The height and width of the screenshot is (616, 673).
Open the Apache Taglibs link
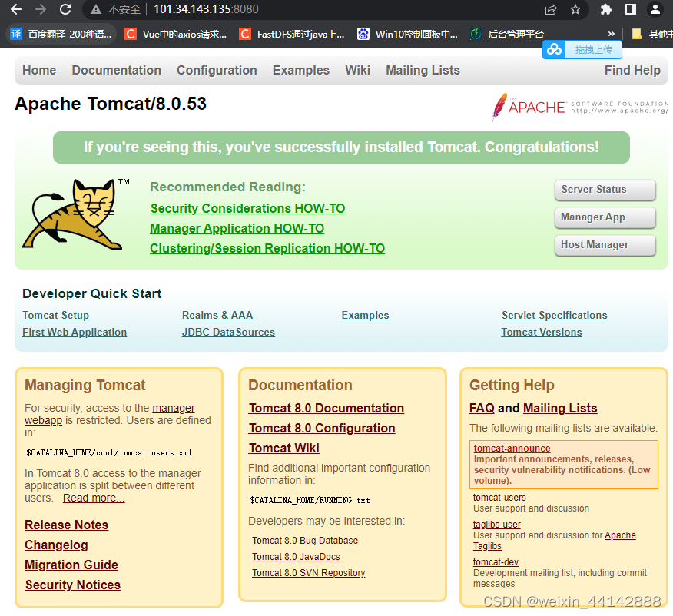(x=555, y=541)
